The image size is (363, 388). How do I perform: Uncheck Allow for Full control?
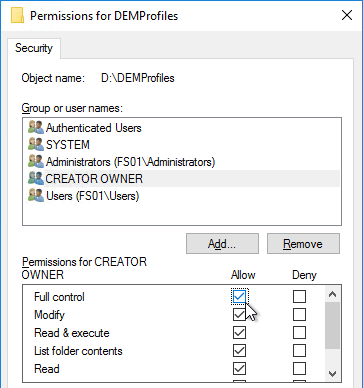[239, 297]
